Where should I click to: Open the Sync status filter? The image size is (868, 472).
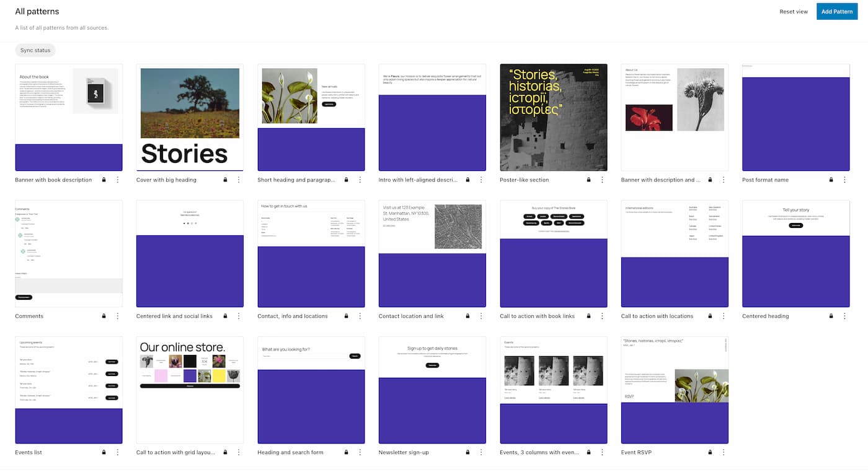click(35, 50)
